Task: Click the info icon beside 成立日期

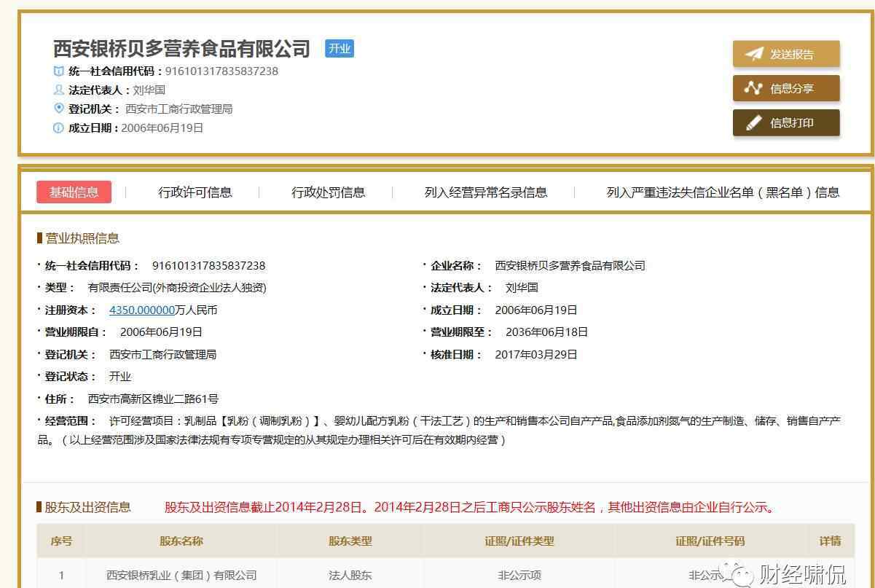Action: tap(59, 128)
